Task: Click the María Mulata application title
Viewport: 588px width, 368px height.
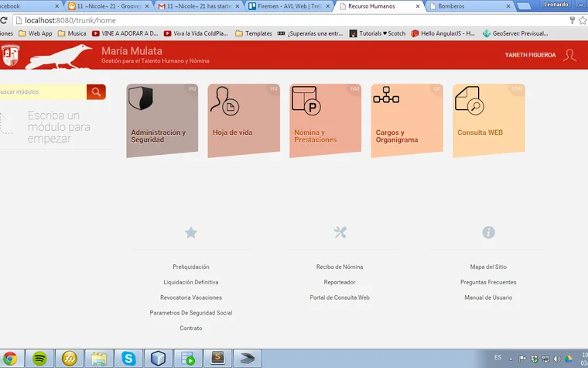Action: click(x=132, y=50)
